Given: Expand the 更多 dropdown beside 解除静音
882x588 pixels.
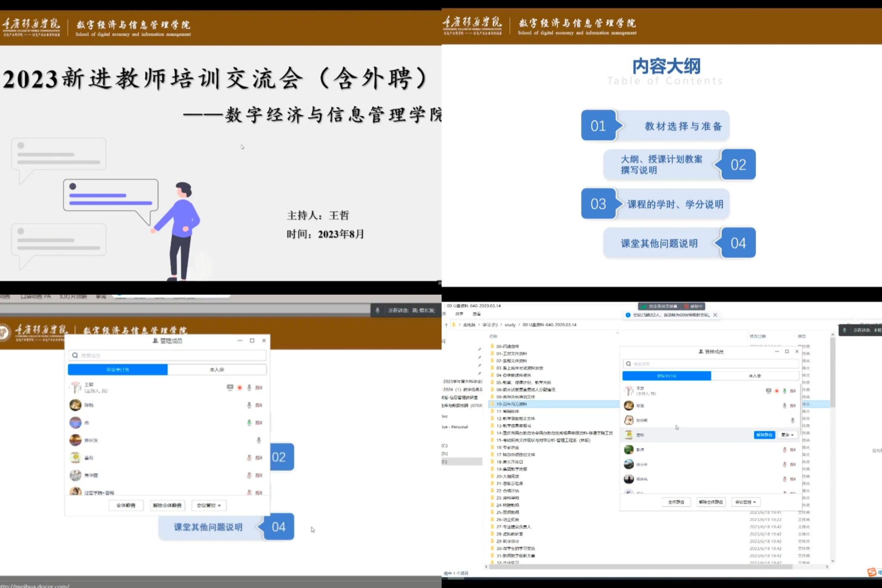Looking at the screenshot, I should [x=787, y=435].
